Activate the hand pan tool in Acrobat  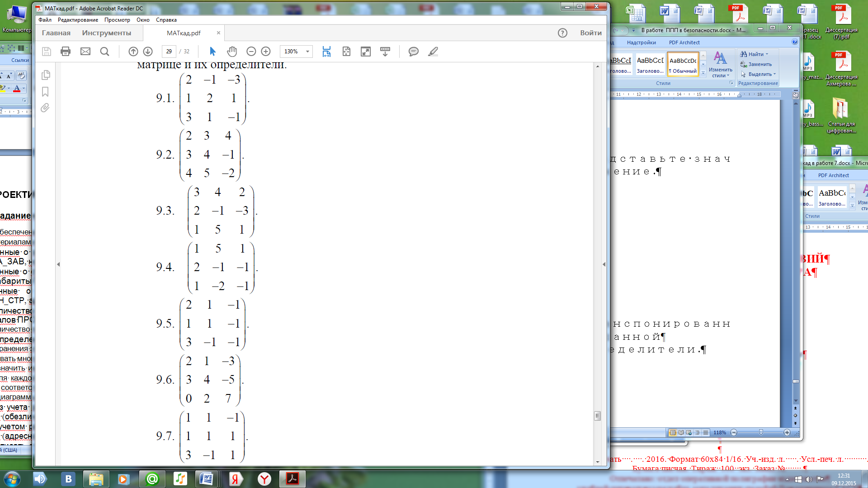(232, 52)
